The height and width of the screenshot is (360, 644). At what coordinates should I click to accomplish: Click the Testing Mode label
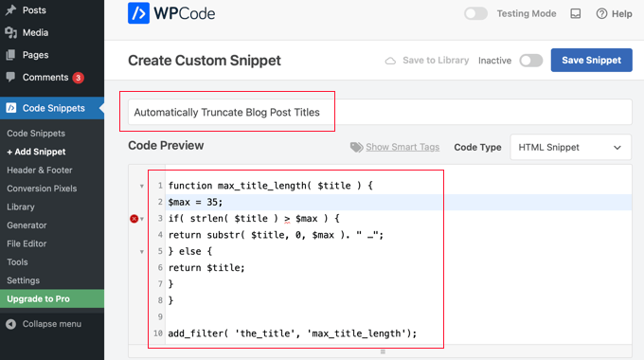coord(527,13)
